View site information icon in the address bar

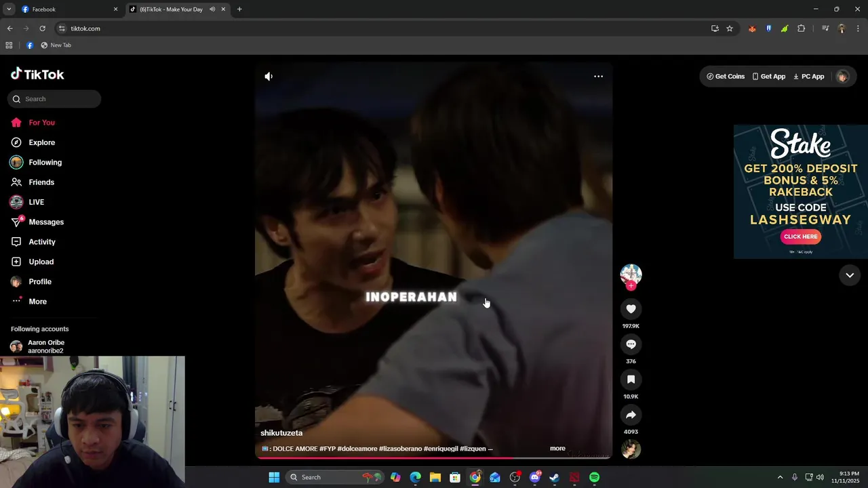coord(62,28)
